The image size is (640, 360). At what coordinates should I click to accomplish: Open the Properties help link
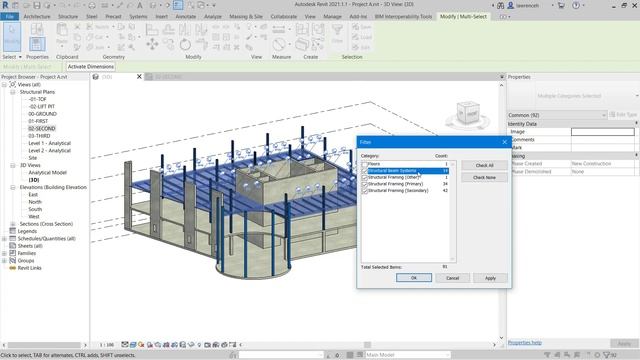tap(524, 342)
